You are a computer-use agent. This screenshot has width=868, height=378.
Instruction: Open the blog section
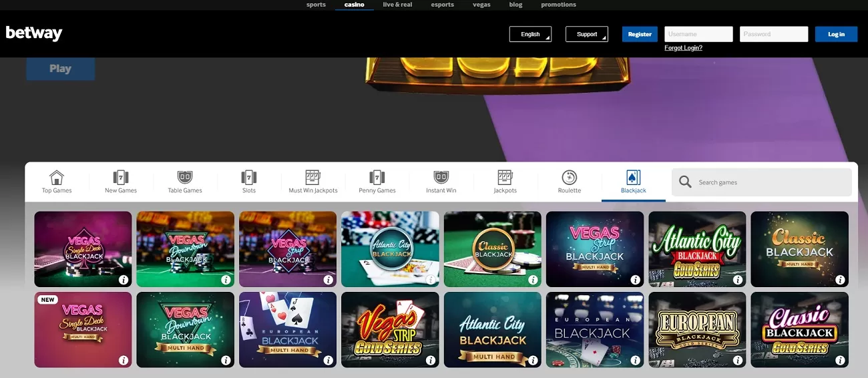[515, 5]
